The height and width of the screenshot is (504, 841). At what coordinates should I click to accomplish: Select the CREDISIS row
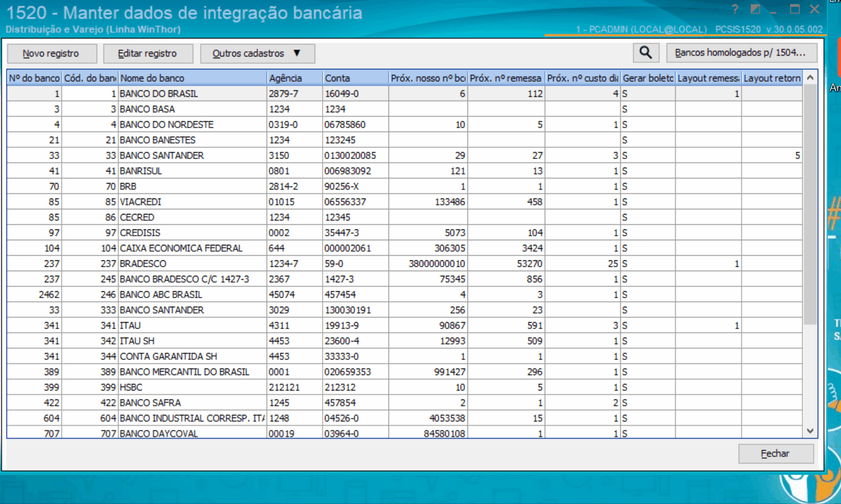pos(404,232)
